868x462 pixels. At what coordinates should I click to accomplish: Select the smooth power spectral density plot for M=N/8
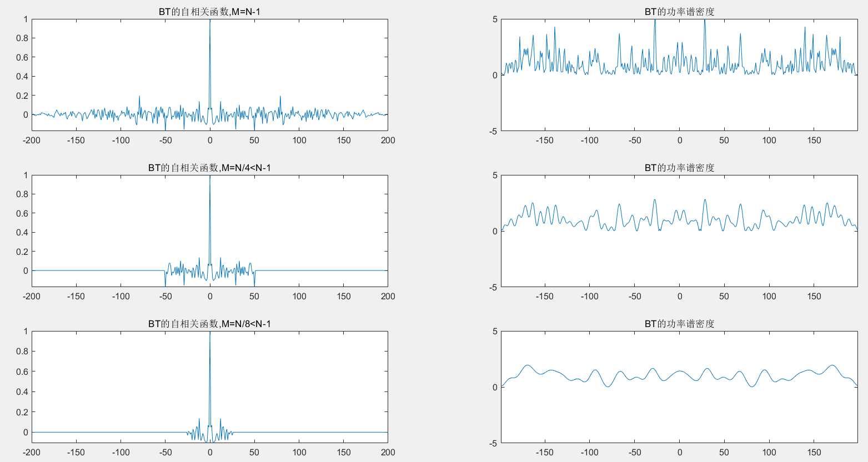coord(679,387)
